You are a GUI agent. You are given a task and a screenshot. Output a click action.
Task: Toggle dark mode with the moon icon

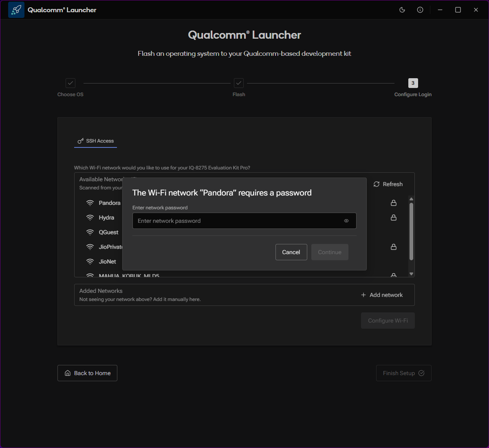point(402,10)
